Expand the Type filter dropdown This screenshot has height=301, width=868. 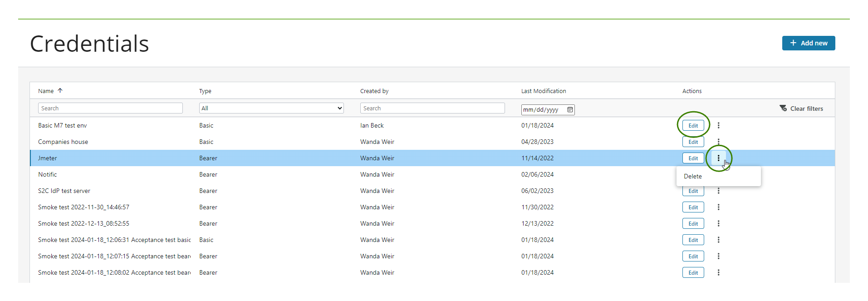pyautogui.click(x=271, y=108)
